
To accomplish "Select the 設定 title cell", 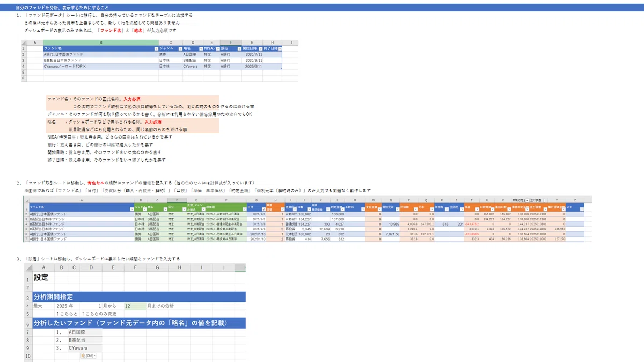I will (x=41, y=278).
